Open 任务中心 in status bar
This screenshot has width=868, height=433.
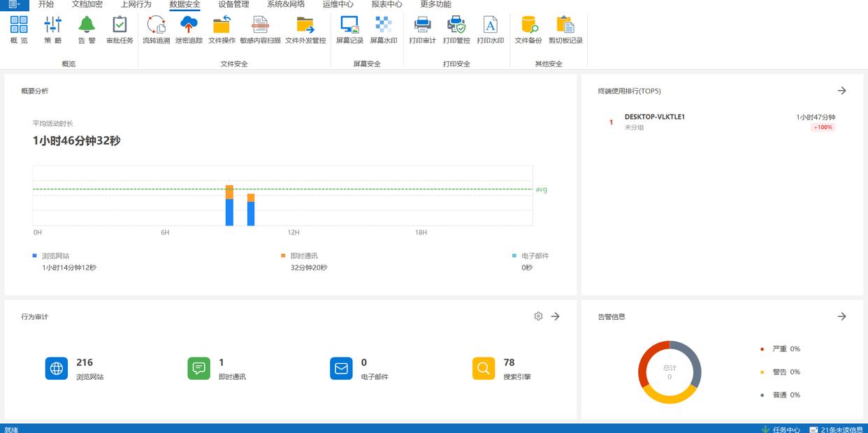(x=781, y=429)
